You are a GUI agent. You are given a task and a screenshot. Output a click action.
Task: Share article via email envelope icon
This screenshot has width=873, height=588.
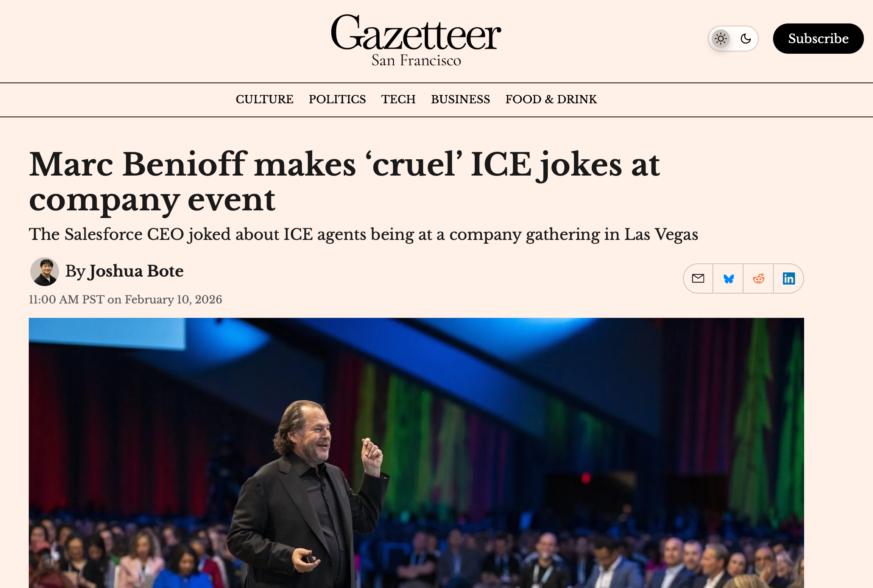(698, 278)
